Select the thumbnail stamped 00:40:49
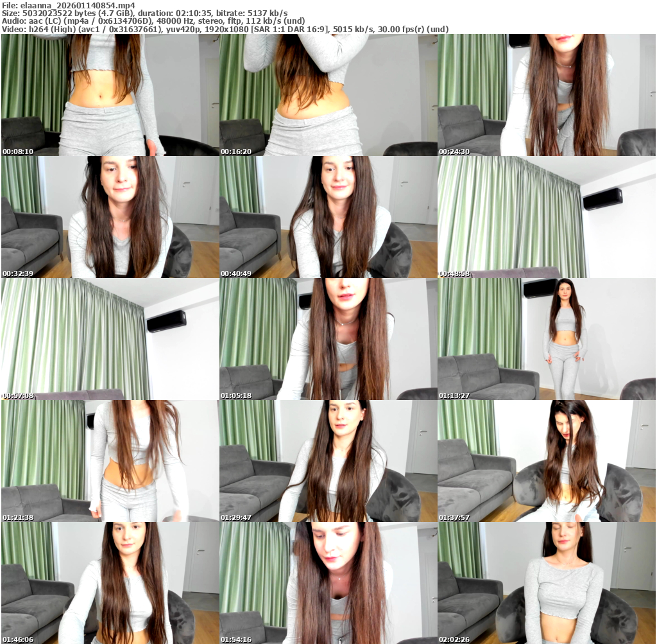This screenshot has height=644, width=657. (328, 217)
